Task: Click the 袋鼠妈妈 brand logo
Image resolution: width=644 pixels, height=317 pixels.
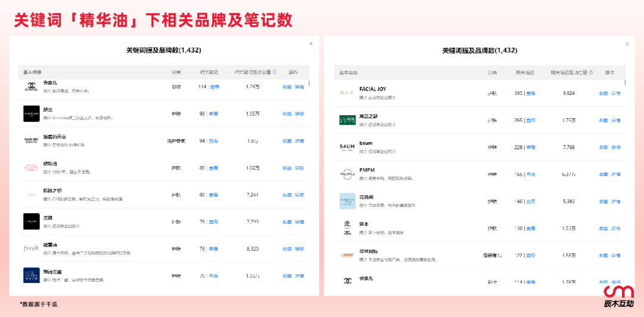Action: tap(348, 255)
